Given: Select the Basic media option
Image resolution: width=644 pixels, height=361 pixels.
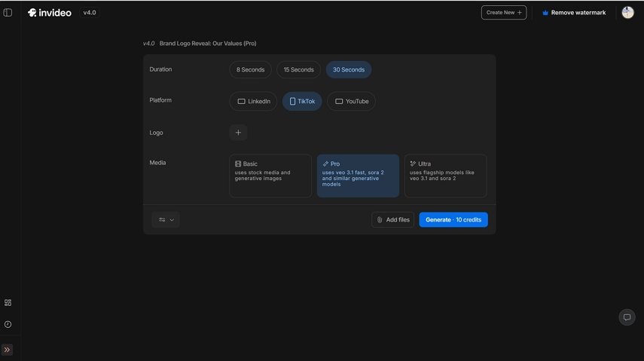Looking at the screenshot, I should [x=270, y=176].
